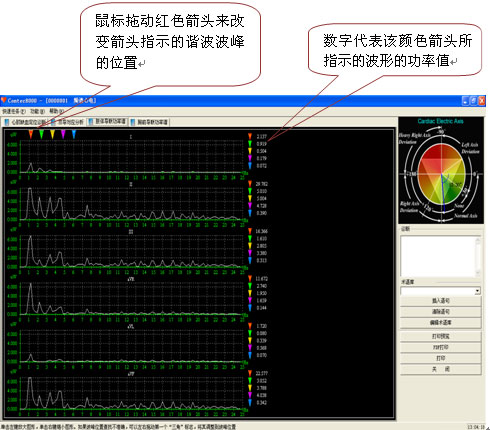Click the 打印预览 print preview button
Viewport: 490px width, 430px height.
click(441, 336)
